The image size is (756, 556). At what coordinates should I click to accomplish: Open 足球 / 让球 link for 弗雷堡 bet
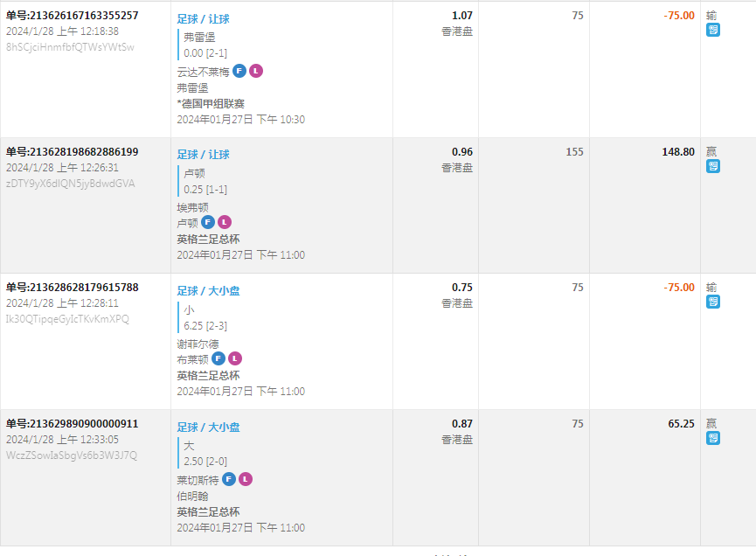click(x=203, y=19)
